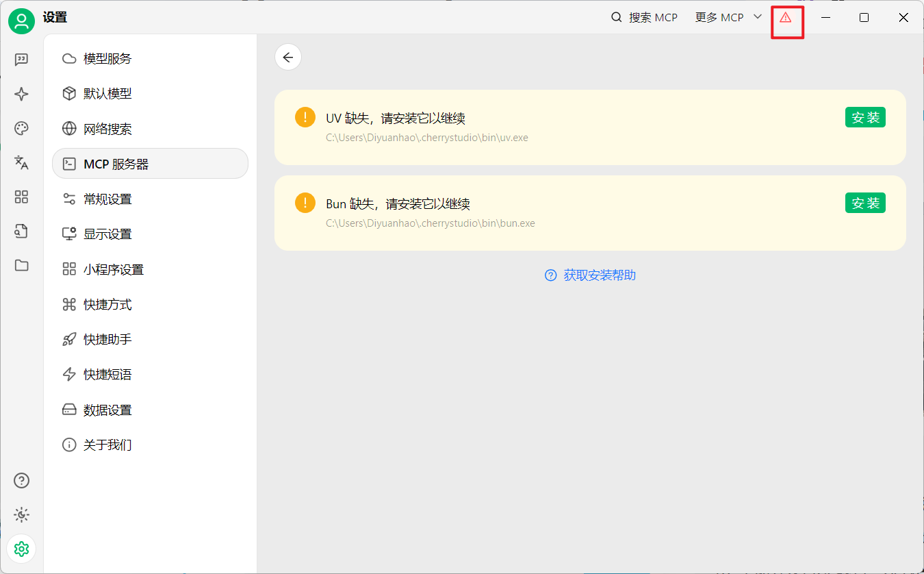The height and width of the screenshot is (574, 924).
Task: Click the 'UV 缺失，请安装它以继续' message
Action: [x=396, y=118]
